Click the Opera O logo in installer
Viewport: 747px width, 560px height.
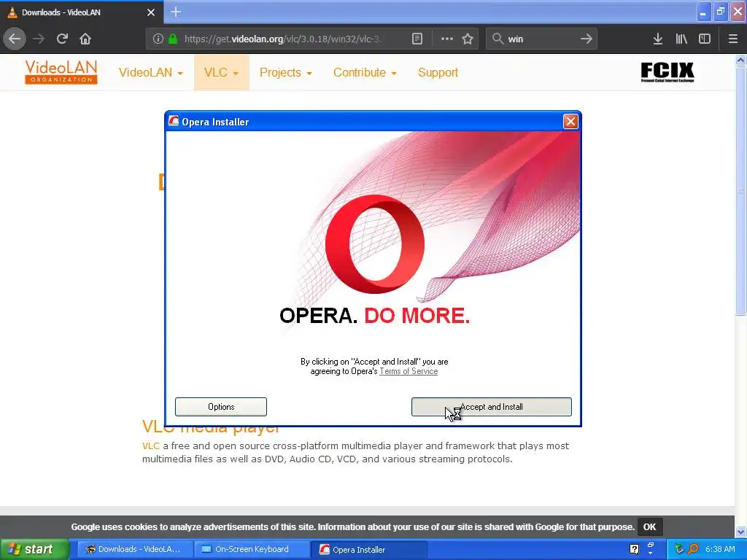click(x=375, y=244)
